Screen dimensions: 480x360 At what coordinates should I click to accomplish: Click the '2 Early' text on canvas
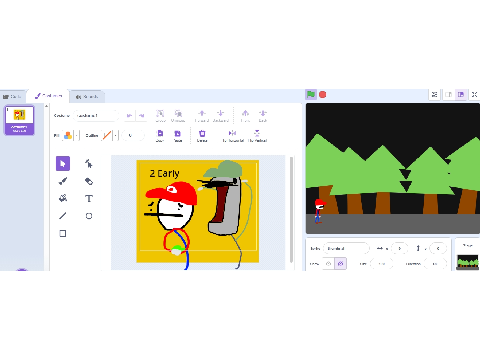[164, 174]
